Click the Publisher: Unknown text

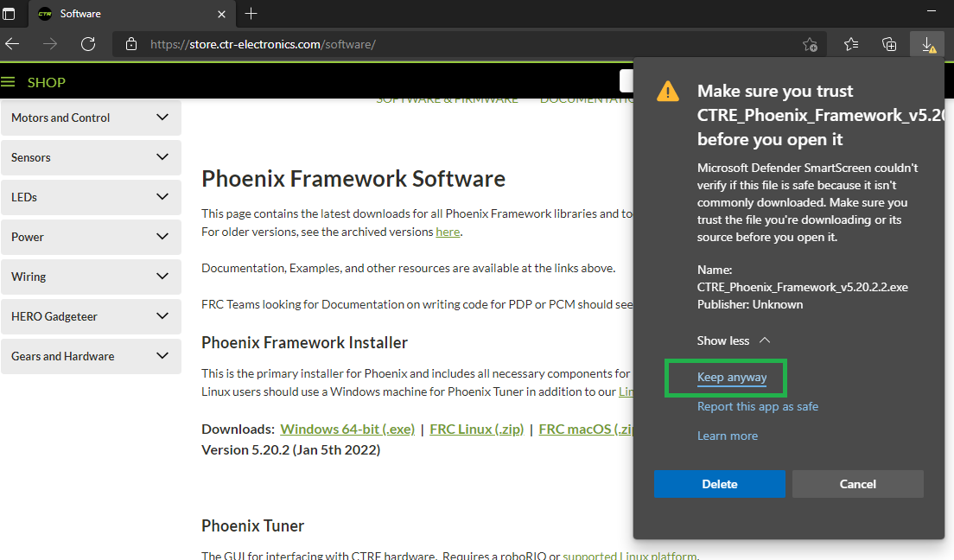coord(749,304)
